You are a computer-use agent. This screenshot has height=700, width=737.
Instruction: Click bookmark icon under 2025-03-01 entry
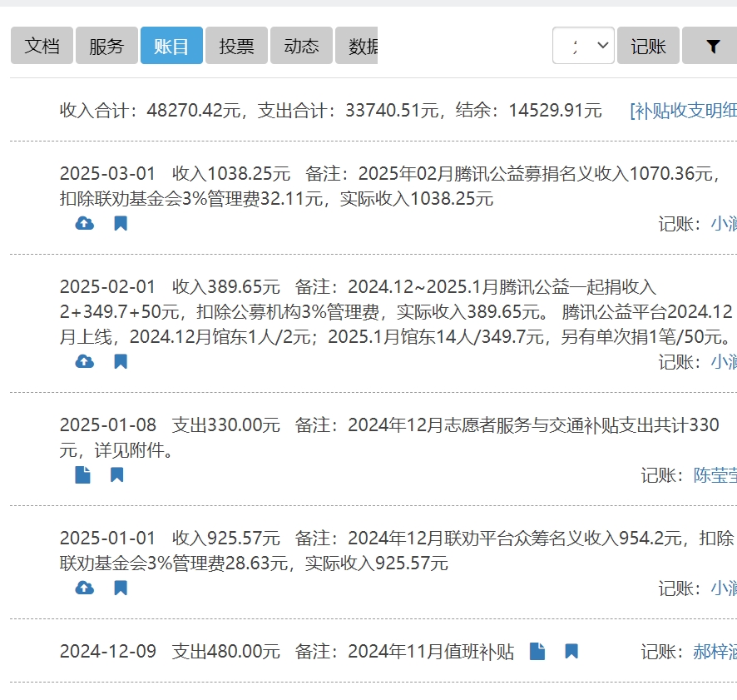(121, 223)
